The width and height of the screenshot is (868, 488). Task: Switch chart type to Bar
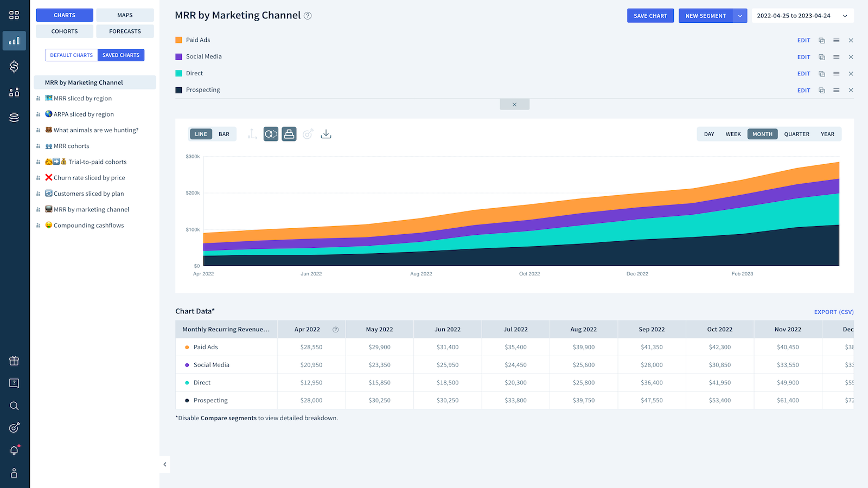pyautogui.click(x=224, y=134)
